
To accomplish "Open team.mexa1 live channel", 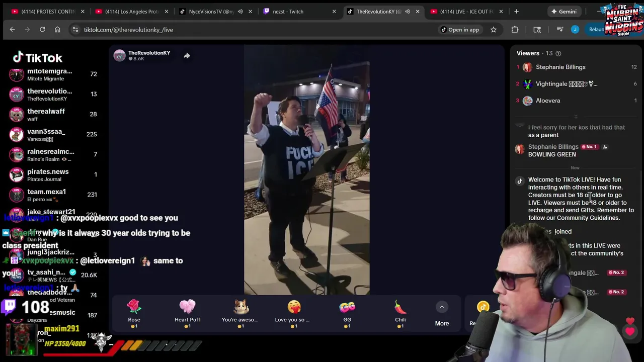I will [54, 195].
